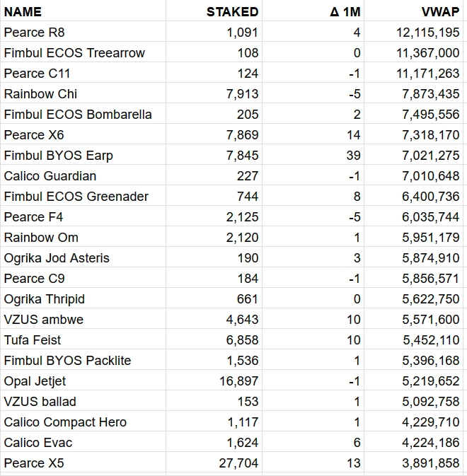Click the Calico Compact Hero cell
The image size is (467, 476).
pyautogui.click(x=65, y=422)
